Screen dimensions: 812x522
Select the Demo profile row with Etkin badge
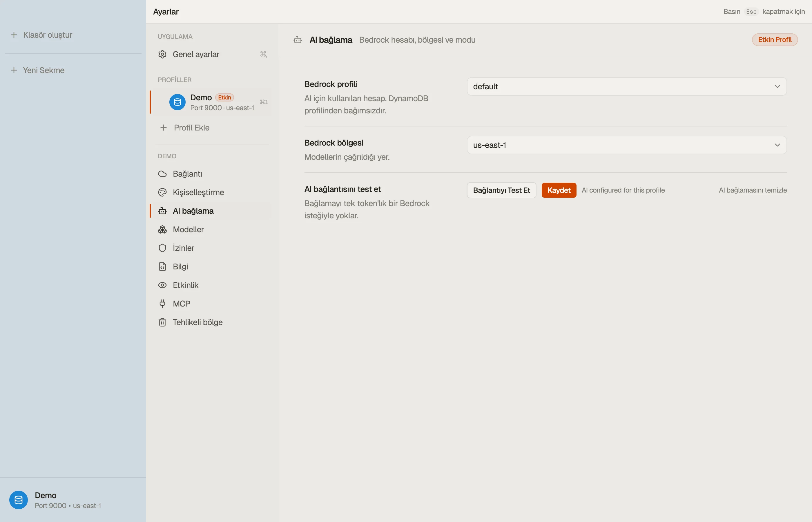point(212,102)
